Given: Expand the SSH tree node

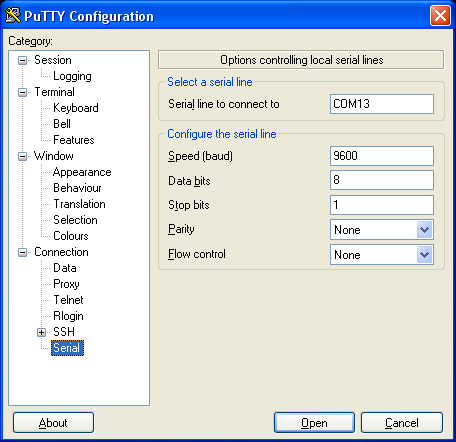Looking at the screenshot, I should coord(41,332).
